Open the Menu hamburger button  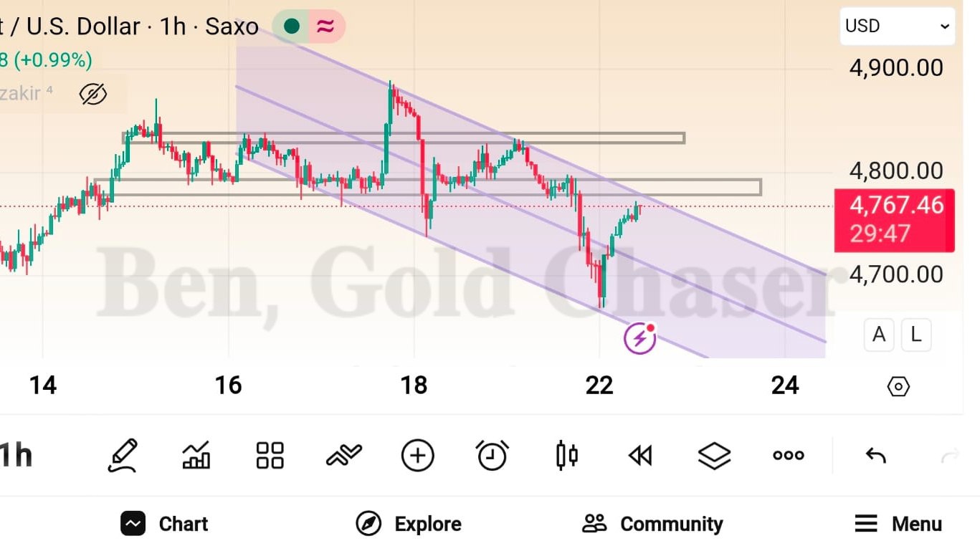898,524
